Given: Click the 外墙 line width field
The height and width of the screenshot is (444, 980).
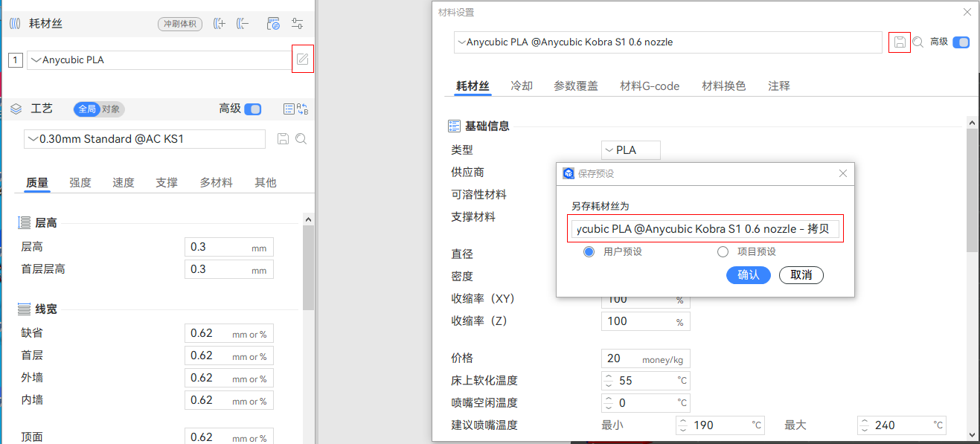Looking at the screenshot, I should 229,378.
